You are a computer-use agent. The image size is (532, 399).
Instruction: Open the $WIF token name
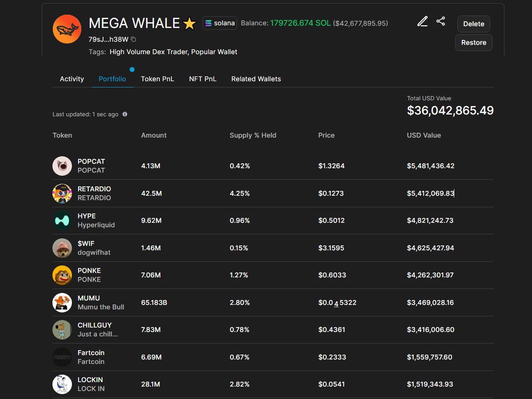(86, 243)
